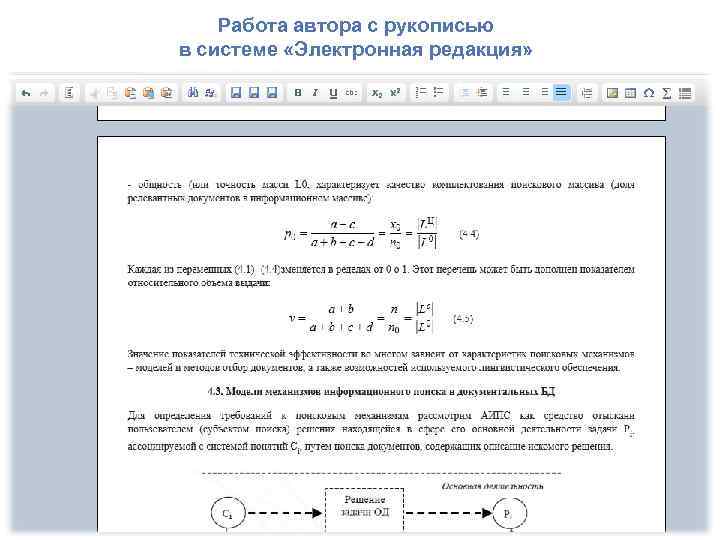Click the paragraph starting «Для определения требований»
The width and height of the screenshot is (720, 540).
click(x=381, y=431)
